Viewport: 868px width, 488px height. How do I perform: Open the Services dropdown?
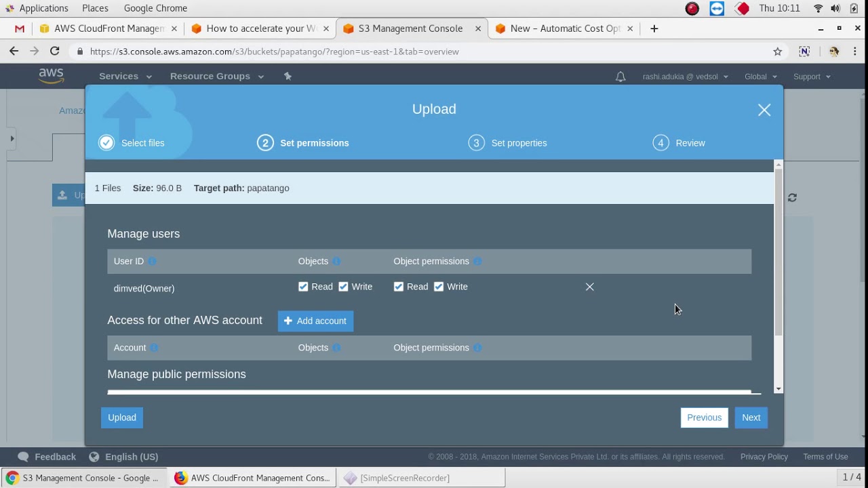[x=125, y=76]
